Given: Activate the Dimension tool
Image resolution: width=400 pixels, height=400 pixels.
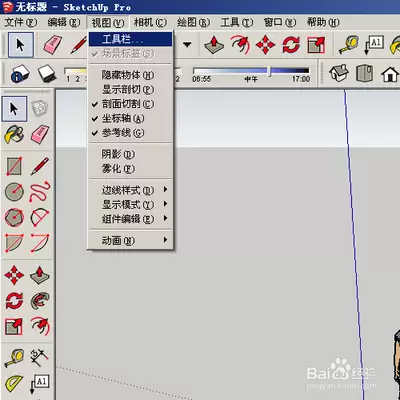Looking at the screenshot, I should 40,358.
